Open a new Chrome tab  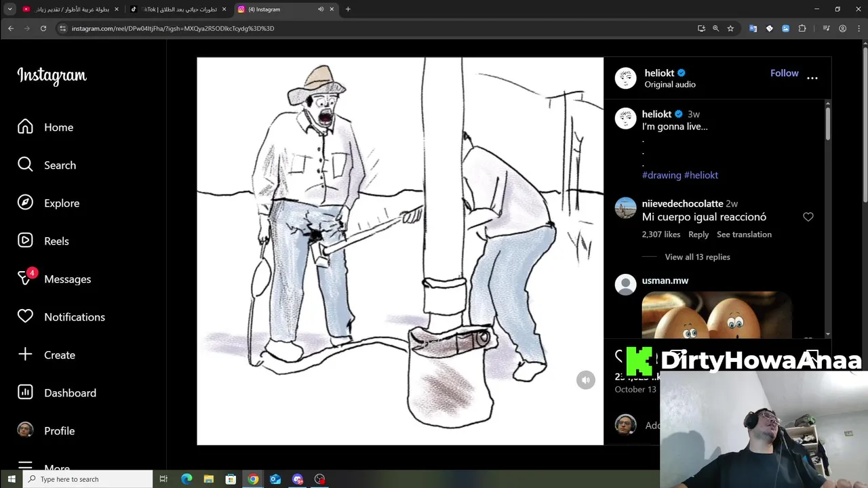pyautogui.click(x=348, y=9)
